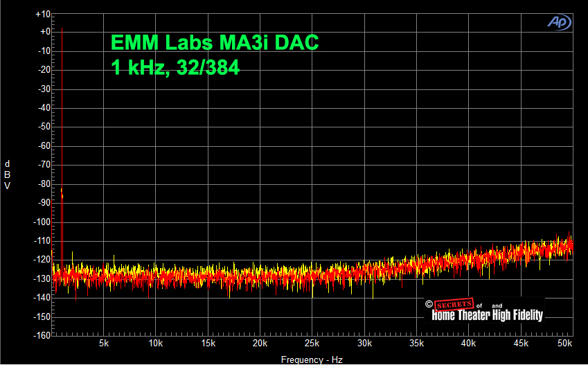This screenshot has height=365, width=588.
Task: Click the '-110' y-axis tick label
Action: 42,241
